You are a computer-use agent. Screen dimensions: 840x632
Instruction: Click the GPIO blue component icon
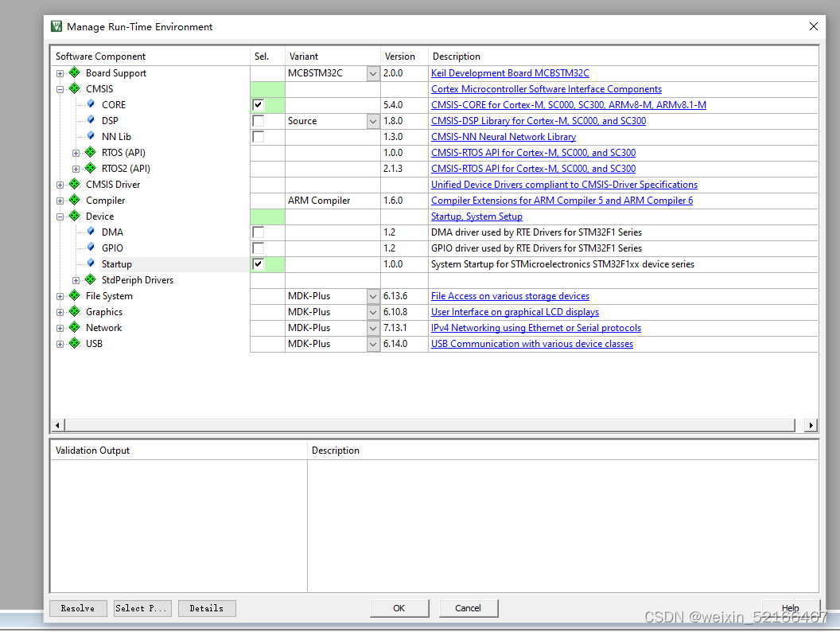pos(91,248)
